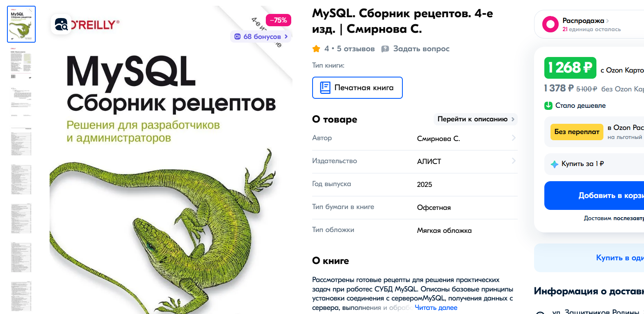
Task: Click the pink Распродажа circle icon
Action: (x=550, y=24)
